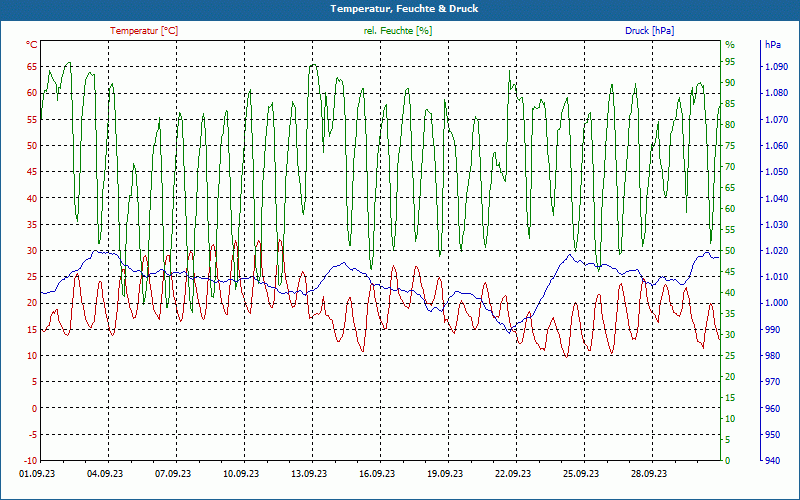Click pressure axis value "1.050"
The height and width of the screenshot is (500, 800).
(x=777, y=171)
